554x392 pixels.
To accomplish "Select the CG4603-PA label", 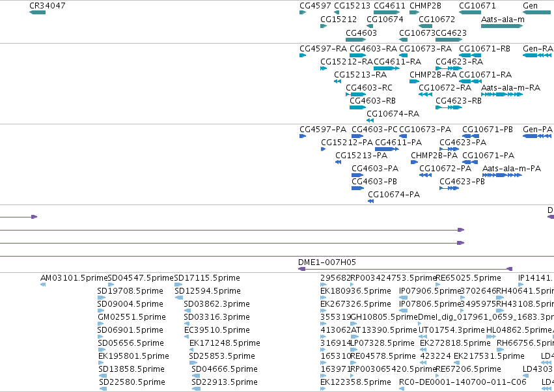I will (x=375, y=169).
